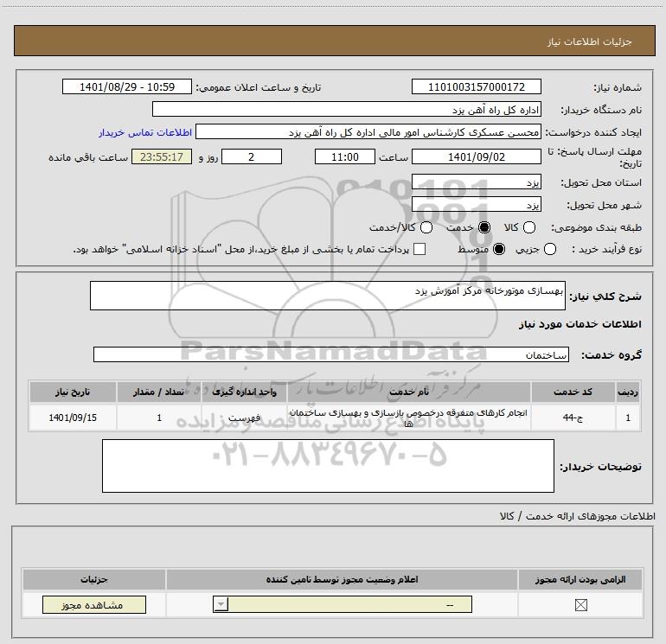Select the خدمت radio button
The width and height of the screenshot is (666, 644).
pyautogui.click(x=483, y=227)
